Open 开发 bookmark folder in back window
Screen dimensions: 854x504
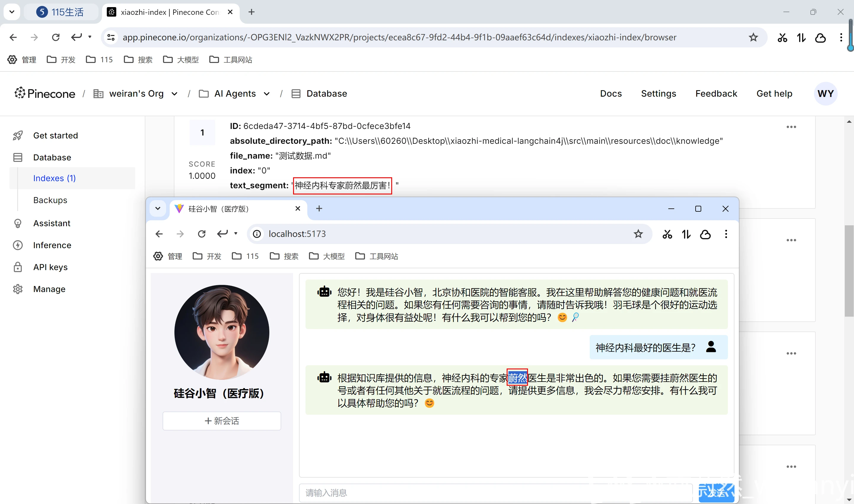[61, 60]
